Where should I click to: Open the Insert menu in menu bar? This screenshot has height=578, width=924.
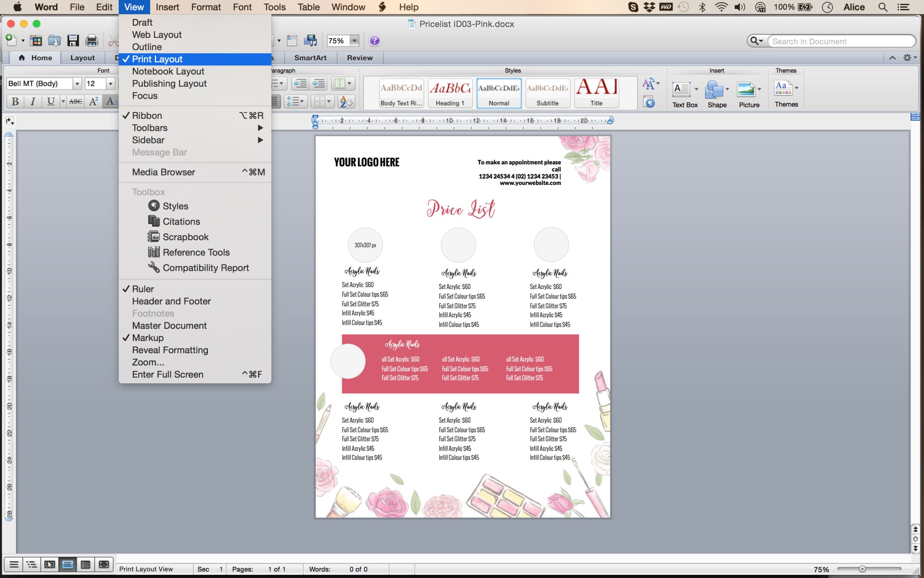[167, 7]
